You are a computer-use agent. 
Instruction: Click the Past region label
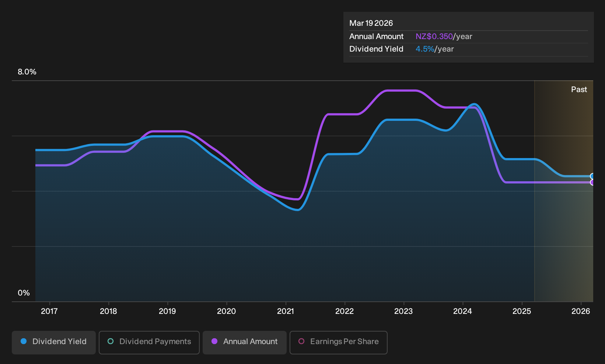click(579, 90)
